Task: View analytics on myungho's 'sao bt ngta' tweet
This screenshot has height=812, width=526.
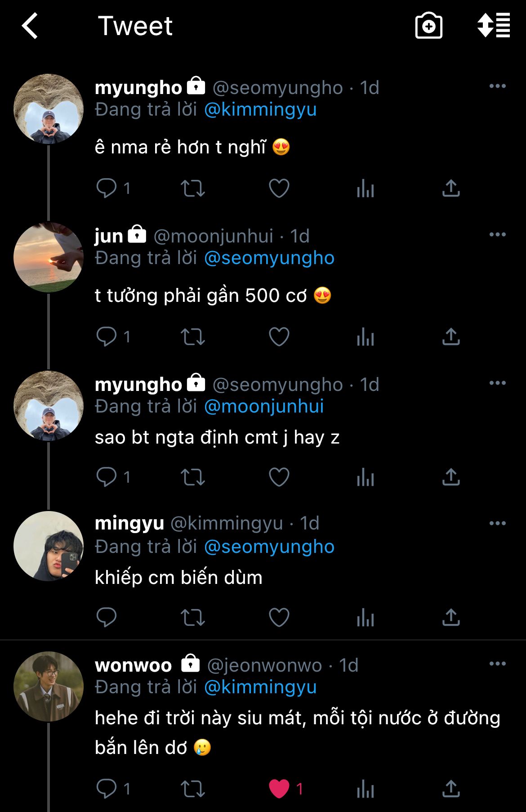Action: 365,477
